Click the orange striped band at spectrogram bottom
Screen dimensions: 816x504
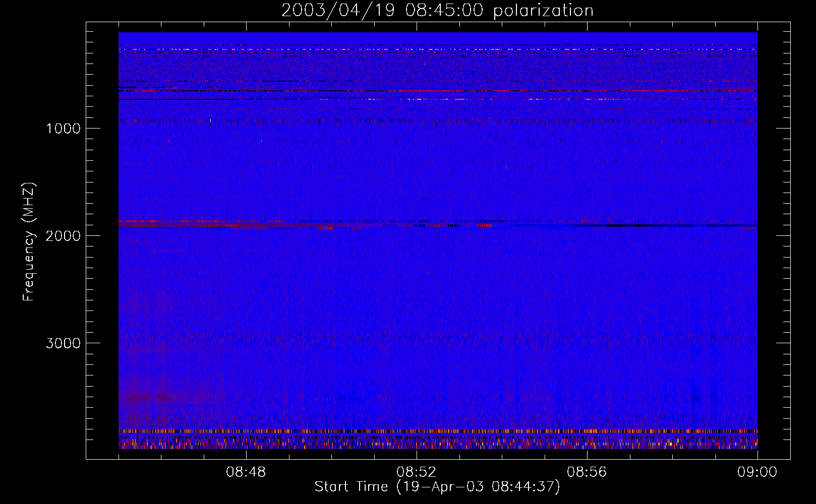tap(438, 431)
